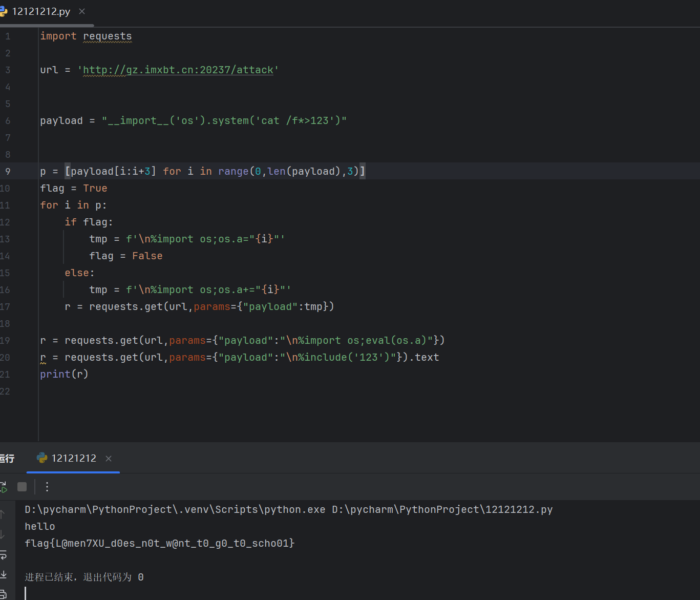Image resolution: width=700 pixels, height=600 pixels.
Task: Click the grey stop process button
Action: [x=22, y=487]
